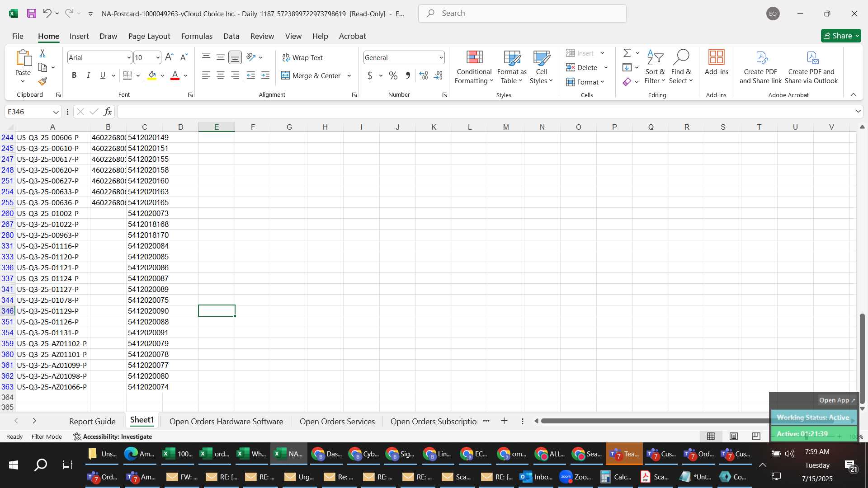Click Format as Table button

point(512,66)
